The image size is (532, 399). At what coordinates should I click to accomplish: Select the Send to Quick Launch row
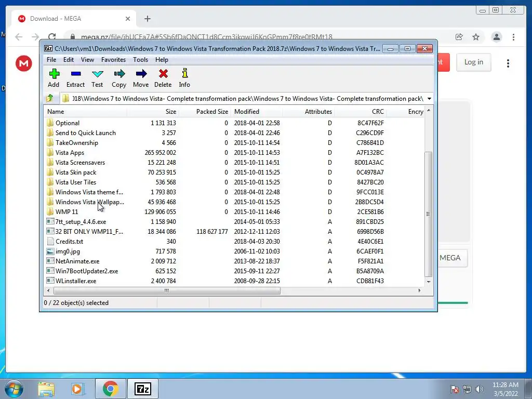(234, 133)
